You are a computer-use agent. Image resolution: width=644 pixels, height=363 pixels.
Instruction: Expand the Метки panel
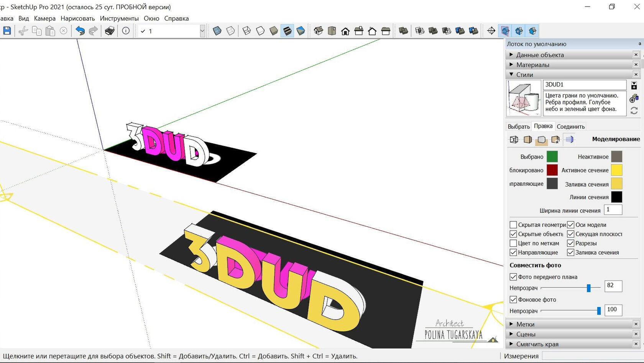click(x=573, y=324)
